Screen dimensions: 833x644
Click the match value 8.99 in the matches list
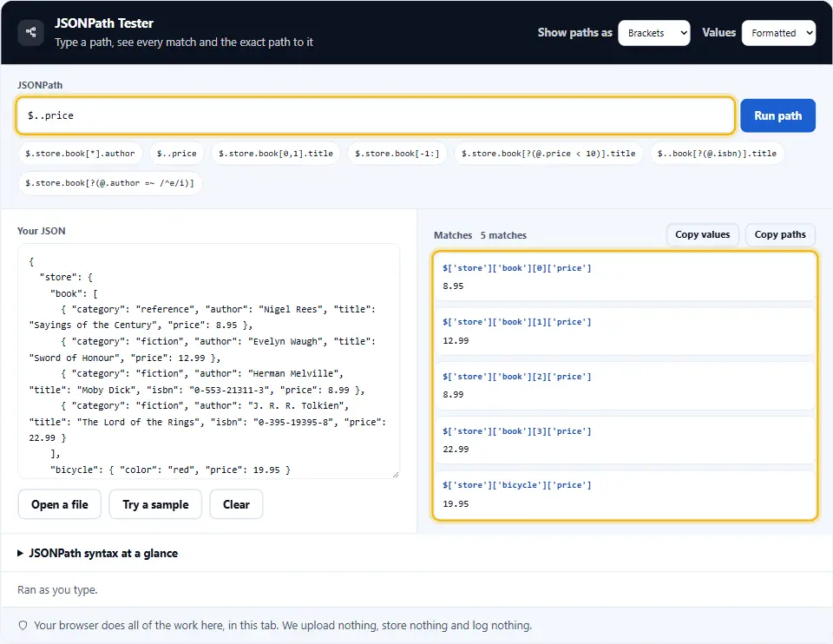click(x=453, y=395)
